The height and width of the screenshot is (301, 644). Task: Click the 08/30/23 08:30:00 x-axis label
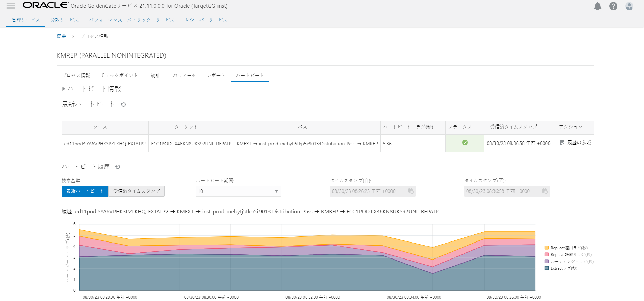[x=211, y=297]
